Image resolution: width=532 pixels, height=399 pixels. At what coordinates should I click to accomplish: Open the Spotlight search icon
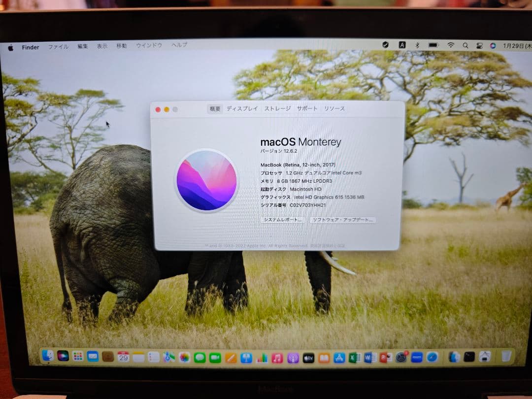(x=465, y=45)
